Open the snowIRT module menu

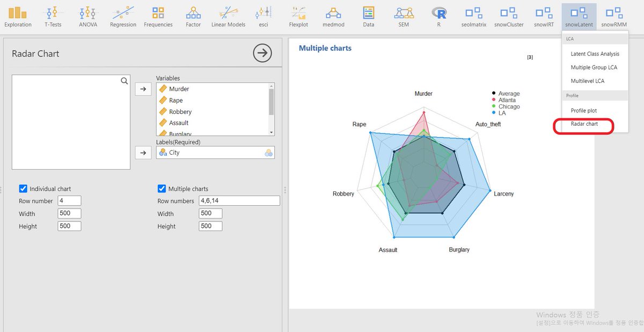pos(544,17)
